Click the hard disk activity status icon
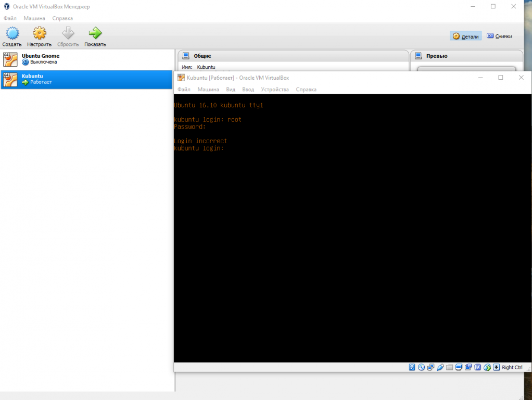The height and width of the screenshot is (400, 532). (x=412, y=367)
